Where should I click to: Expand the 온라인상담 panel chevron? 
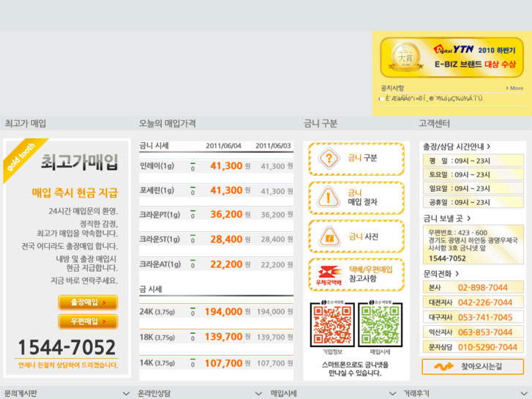tap(258, 394)
